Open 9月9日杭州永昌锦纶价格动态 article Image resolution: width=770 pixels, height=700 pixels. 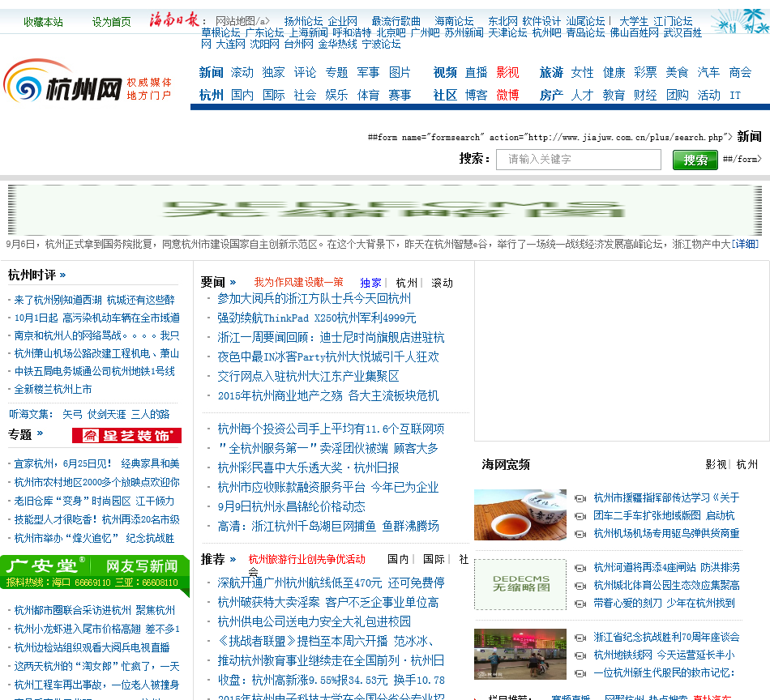(291, 506)
